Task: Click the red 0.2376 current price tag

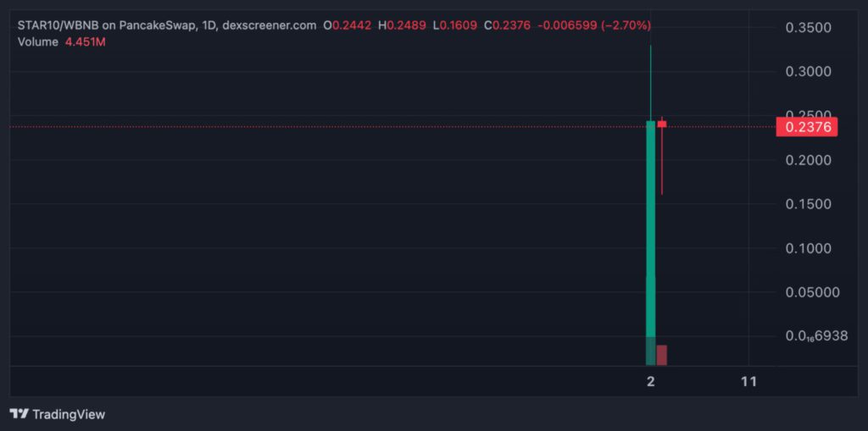Action: (x=806, y=127)
